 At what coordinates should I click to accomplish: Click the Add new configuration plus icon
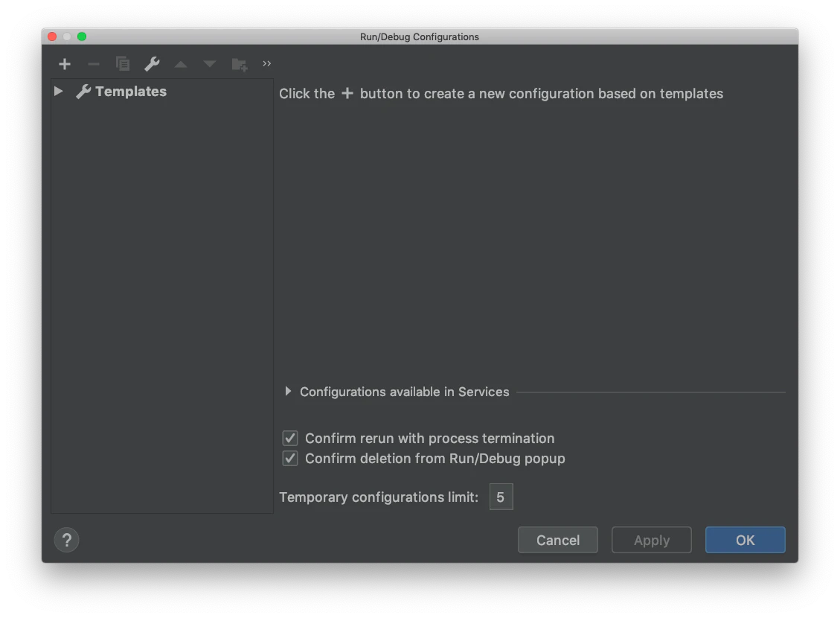tap(65, 64)
